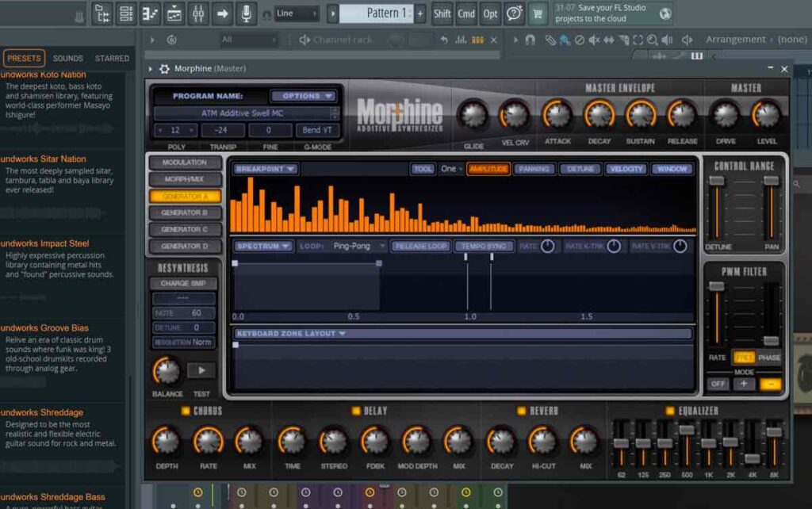Toggle the Chorus effect on/off

point(186,411)
